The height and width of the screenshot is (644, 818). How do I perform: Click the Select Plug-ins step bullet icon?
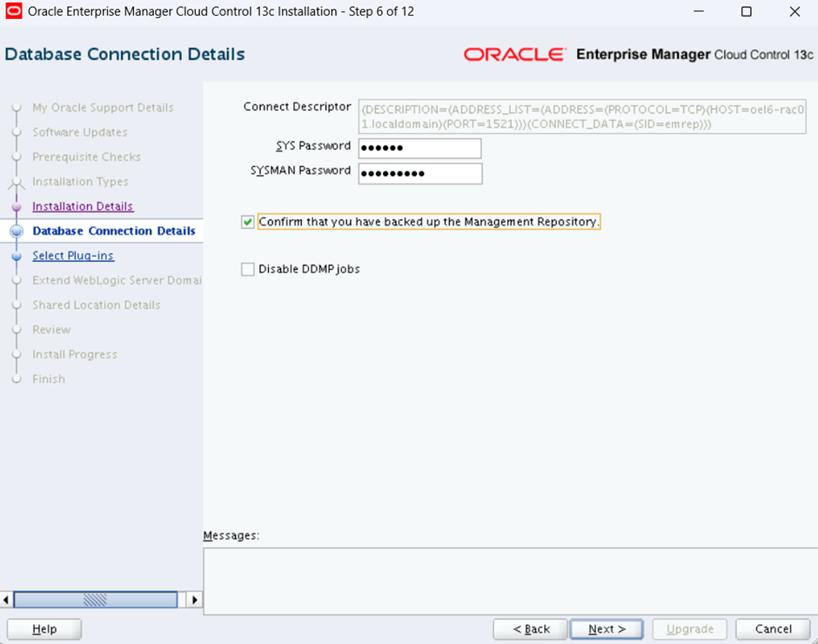(16, 257)
